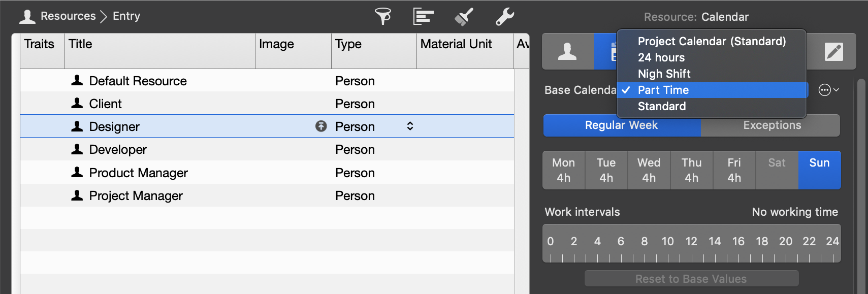
Task: Switch to the Exceptions tab
Action: 771,125
